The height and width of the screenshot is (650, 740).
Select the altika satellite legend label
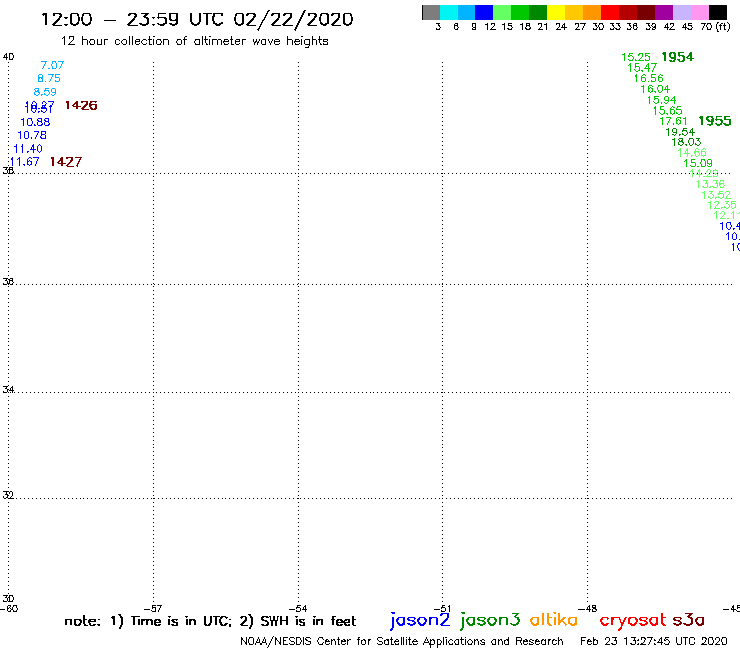[554, 619]
